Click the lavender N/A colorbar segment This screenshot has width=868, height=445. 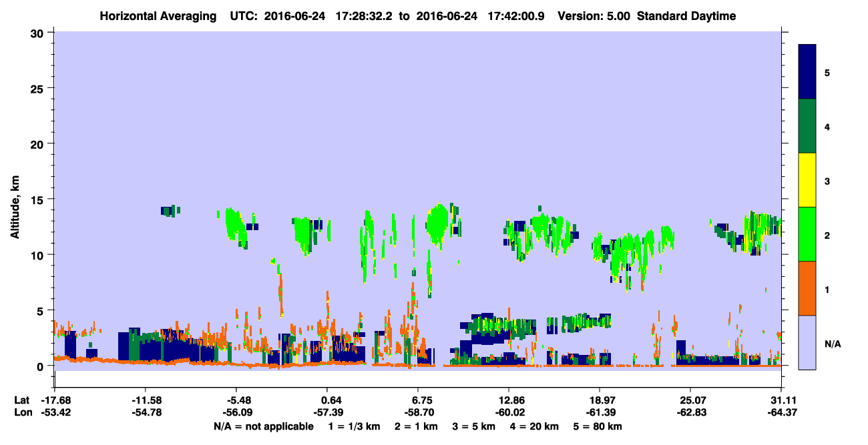click(x=807, y=342)
